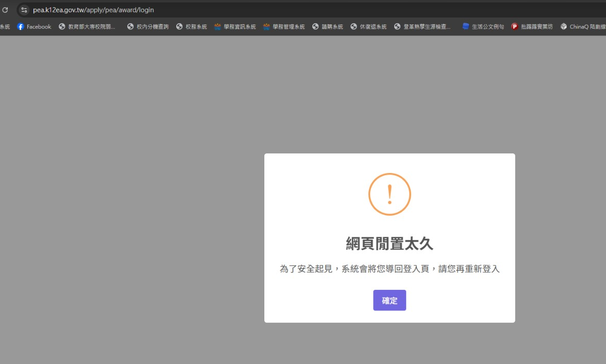Screen dimensions: 606x364
Task: Open the 休復退系統 bookmark
Action: click(x=369, y=27)
